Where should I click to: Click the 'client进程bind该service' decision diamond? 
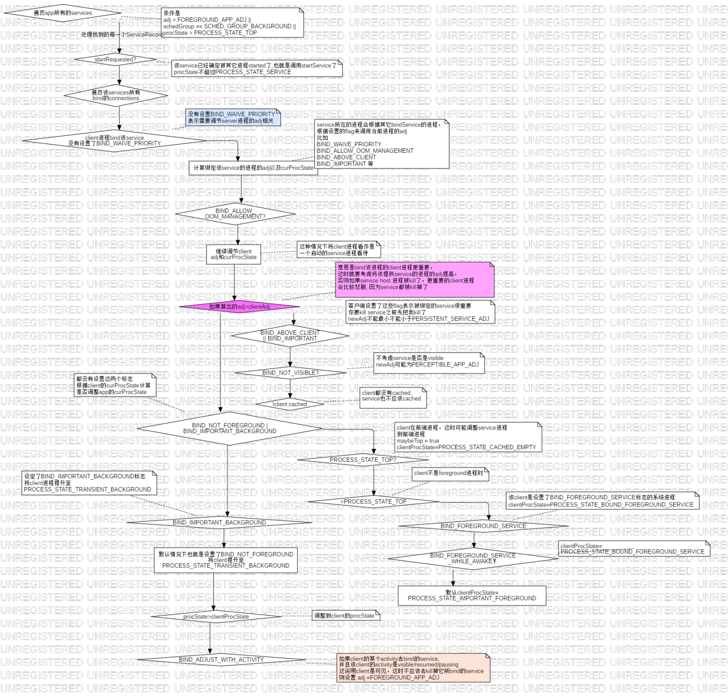point(115,141)
